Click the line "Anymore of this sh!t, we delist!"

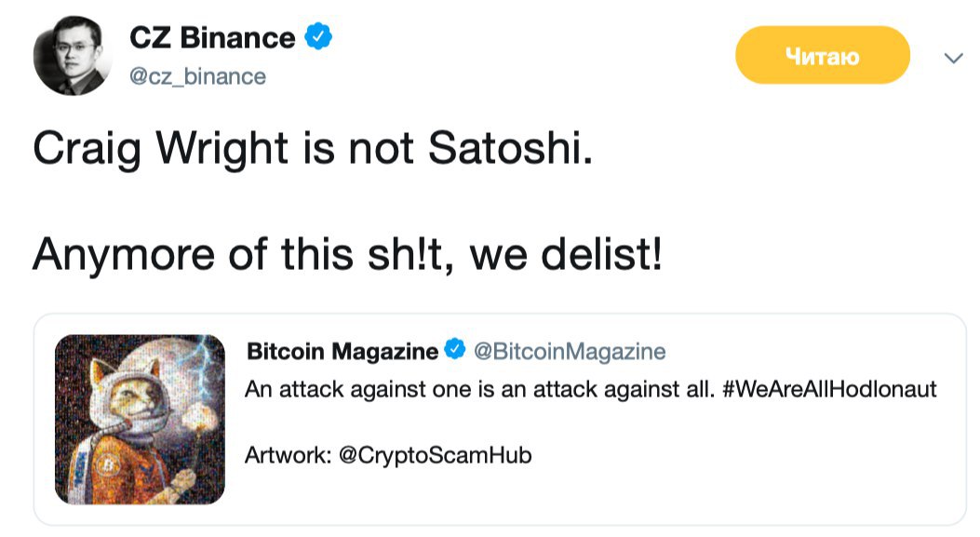[347, 252]
